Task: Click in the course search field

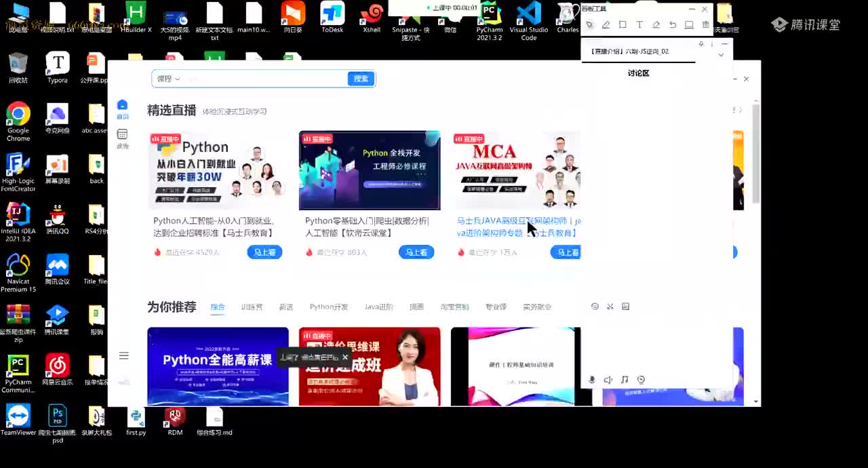Action: pyautogui.click(x=264, y=79)
